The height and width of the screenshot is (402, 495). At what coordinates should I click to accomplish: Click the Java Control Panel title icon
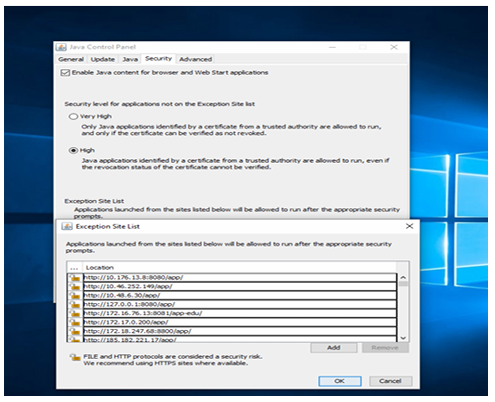pyautogui.click(x=61, y=47)
